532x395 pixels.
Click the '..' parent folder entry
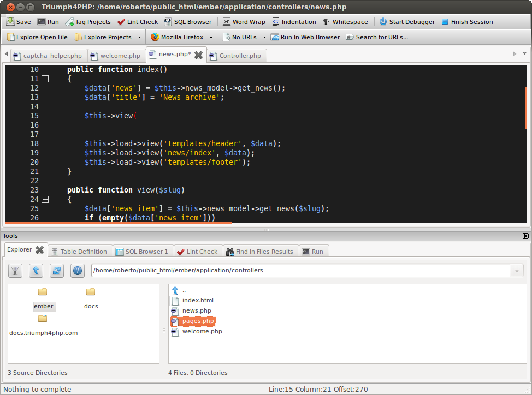click(x=179, y=291)
